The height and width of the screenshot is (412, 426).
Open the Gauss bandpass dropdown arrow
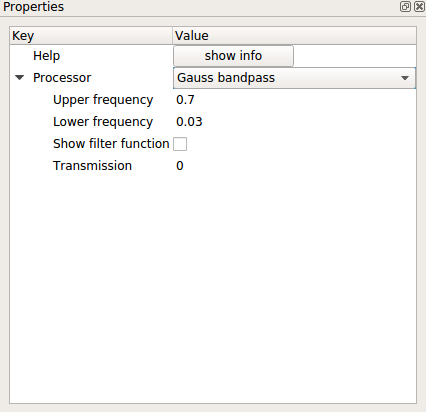tap(405, 78)
